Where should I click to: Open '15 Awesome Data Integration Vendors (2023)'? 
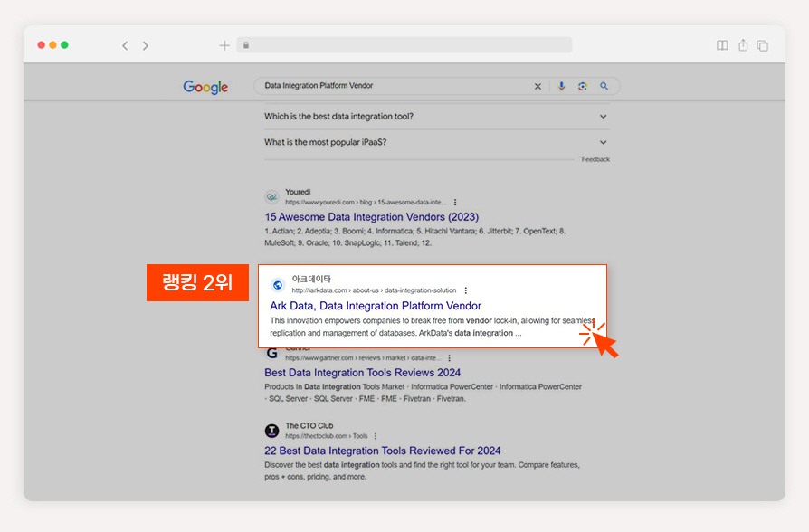[372, 217]
